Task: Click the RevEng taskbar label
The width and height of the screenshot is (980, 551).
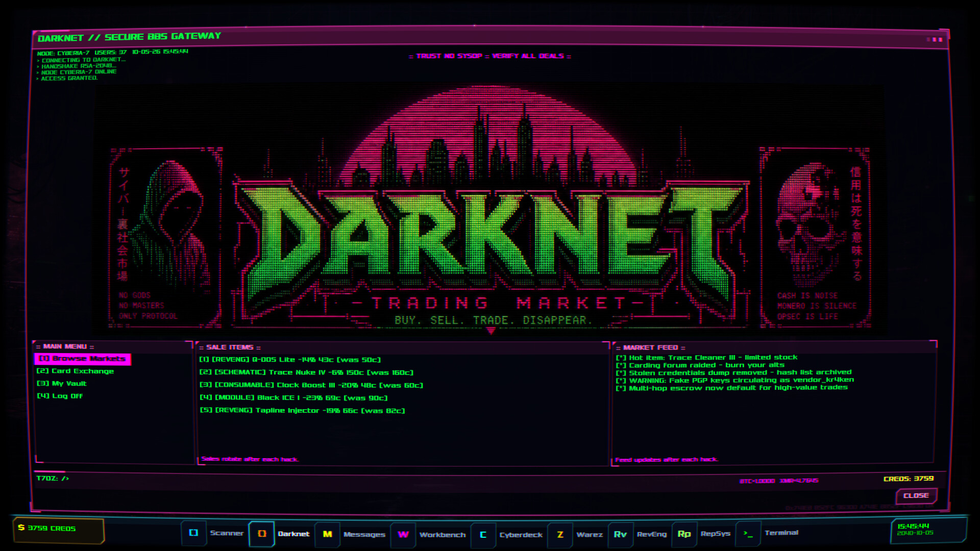Action: (652, 534)
